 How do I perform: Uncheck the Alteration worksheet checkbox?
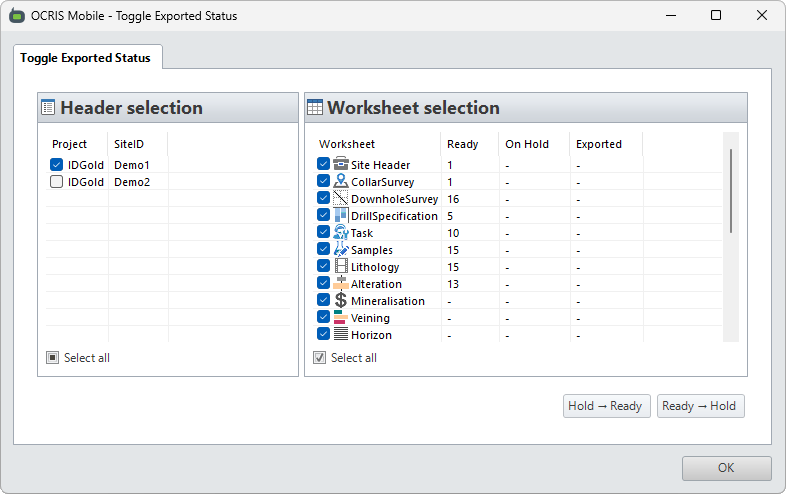point(323,283)
